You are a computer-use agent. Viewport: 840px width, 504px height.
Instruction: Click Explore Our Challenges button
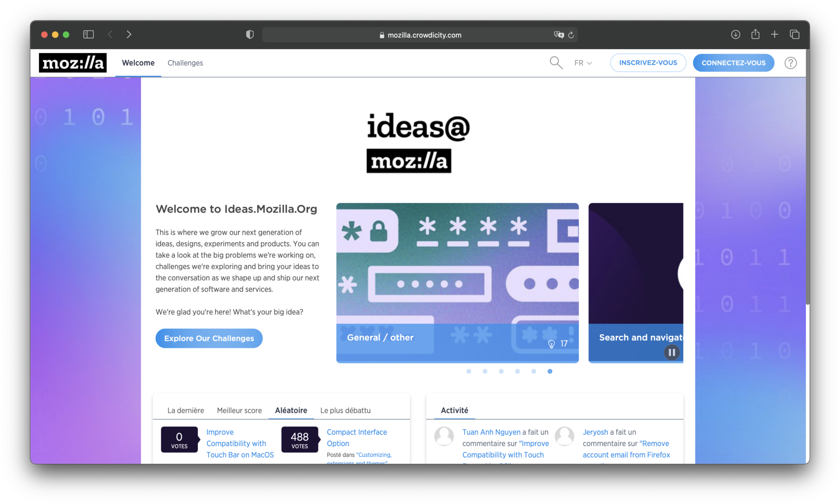tap(209, 338)
